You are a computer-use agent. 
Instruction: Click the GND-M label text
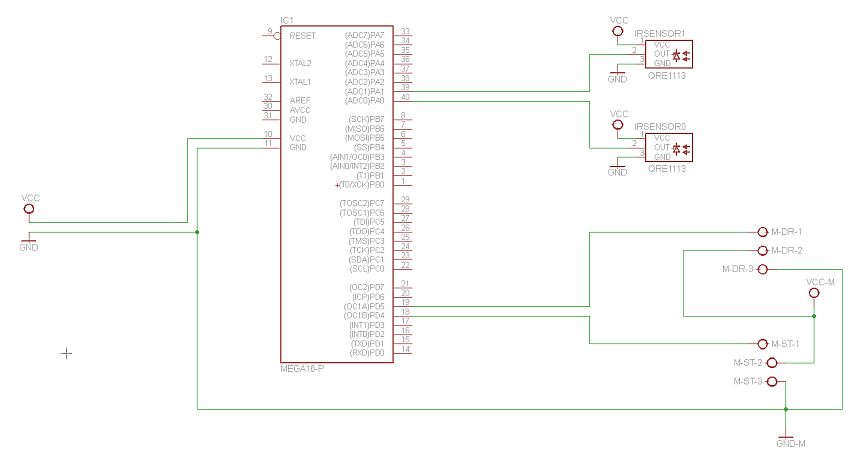791,444
